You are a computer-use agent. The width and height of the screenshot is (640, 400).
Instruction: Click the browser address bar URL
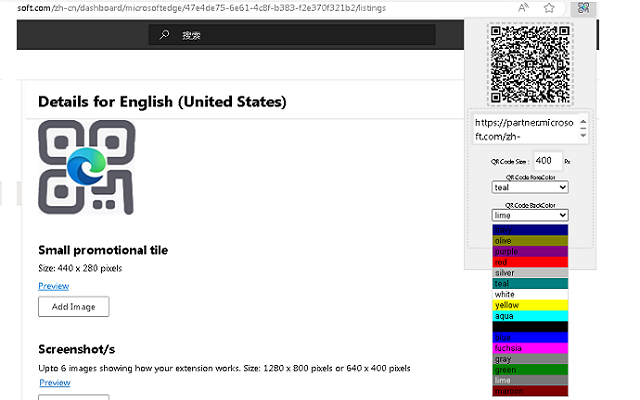point(202,8)
